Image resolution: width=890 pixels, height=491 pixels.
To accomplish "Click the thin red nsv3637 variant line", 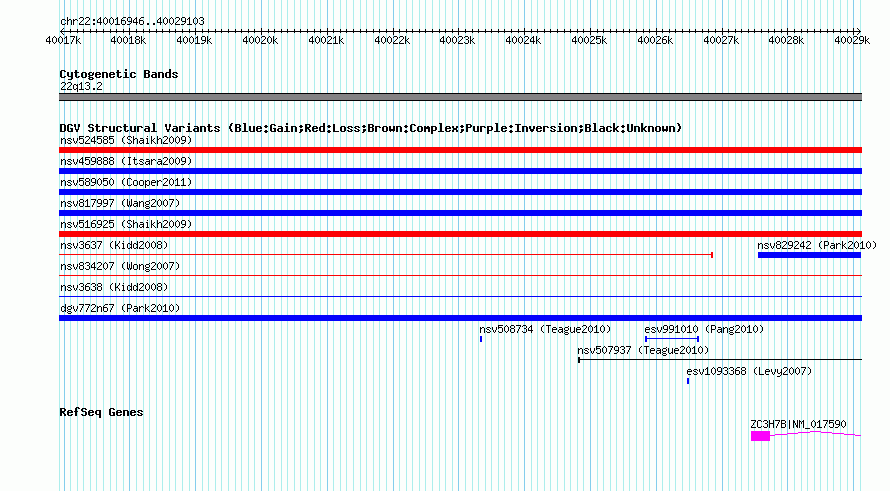I will pyautogui.click(x=386, y=255).
